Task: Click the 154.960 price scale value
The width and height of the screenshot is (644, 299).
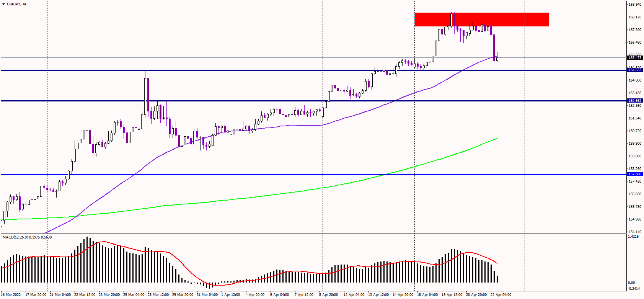Action: [x=635, y=219]
